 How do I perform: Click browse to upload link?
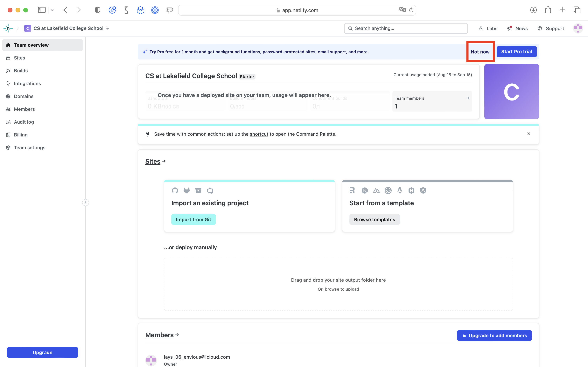[x=342, y=289]
